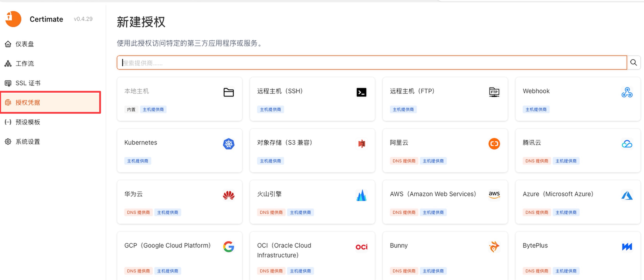Click the fingerprint icon for 授权凭据
Image resolution: width=644 pixels, height=280 pixels.
[8, 103]
